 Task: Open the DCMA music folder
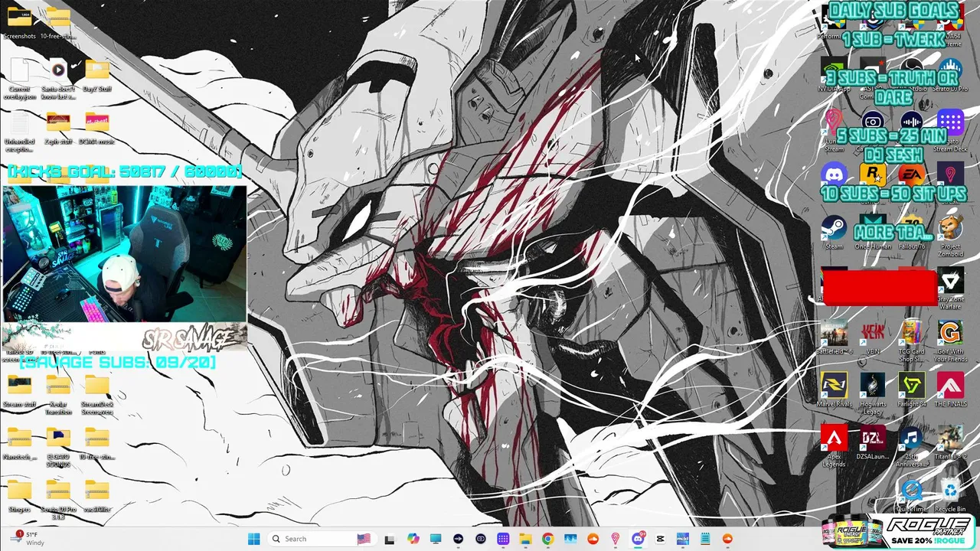(x=97, y=128)
